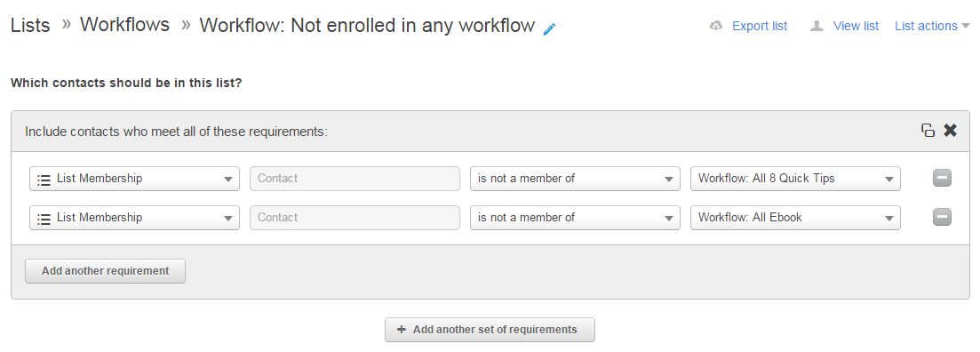
Task: Click the pencil icon to rename list
Action: pos(549,28)
